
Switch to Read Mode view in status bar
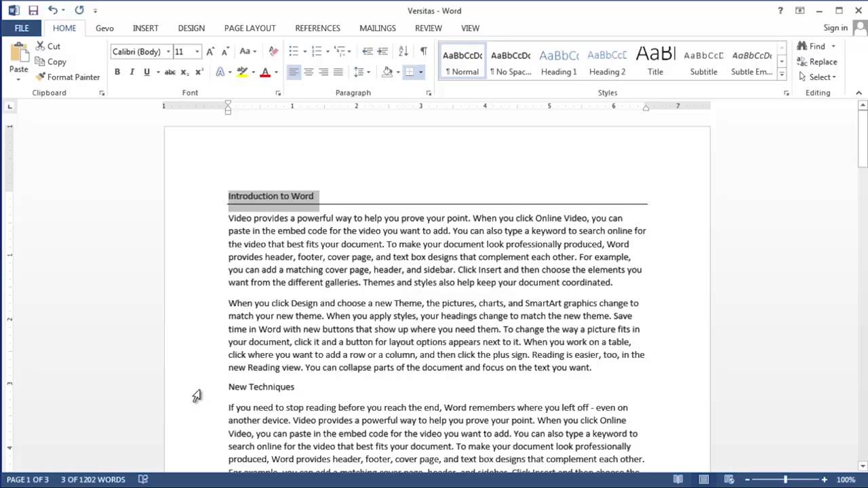[678, 479]
